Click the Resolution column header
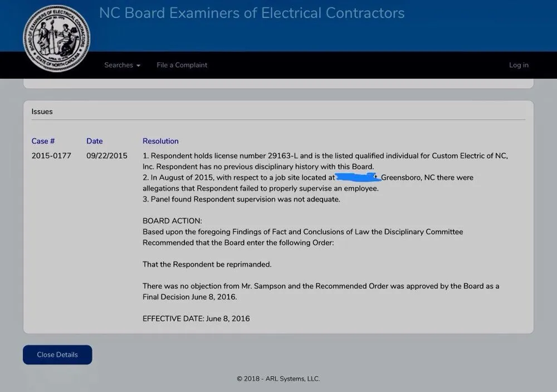The height and width of the screenshot is (392, 557). tap(160, 141)
